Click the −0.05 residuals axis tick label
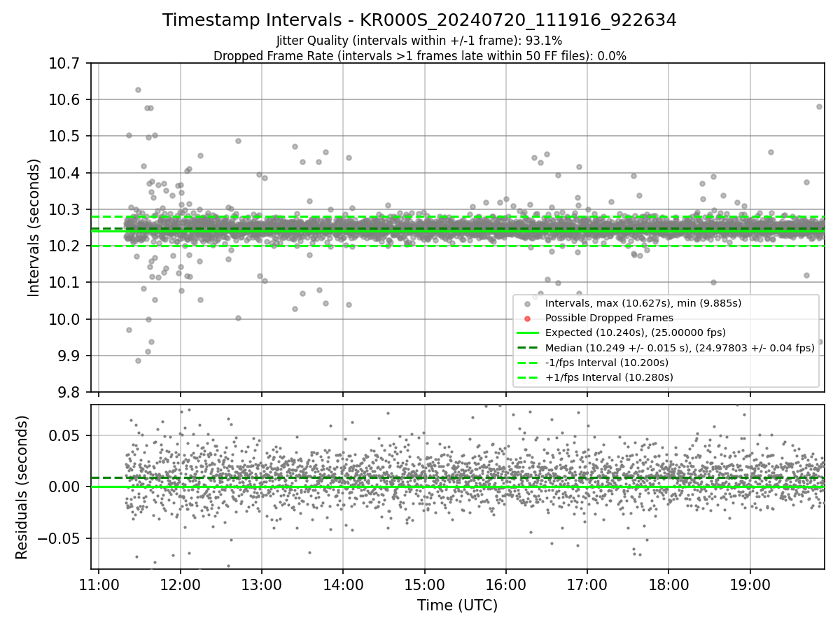The height and width of the screenshot is (630, 840). pyautogui.click(x=57, y=539)
